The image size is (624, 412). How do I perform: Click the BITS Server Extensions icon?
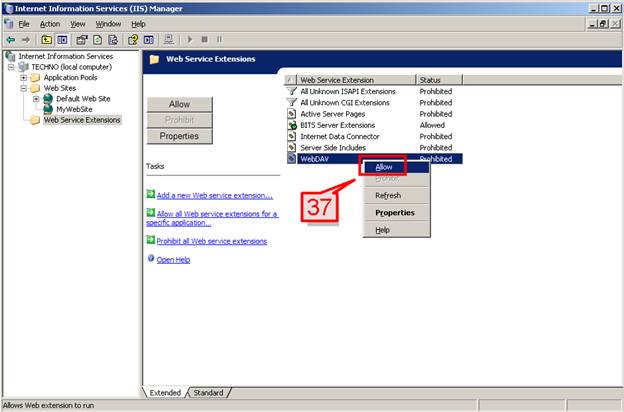pos(291,125)
